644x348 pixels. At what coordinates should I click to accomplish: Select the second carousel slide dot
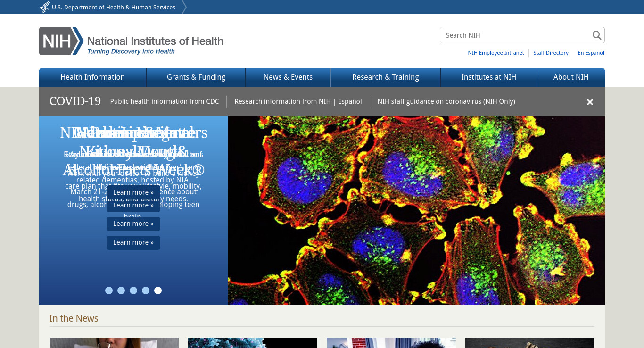[121, 290]
